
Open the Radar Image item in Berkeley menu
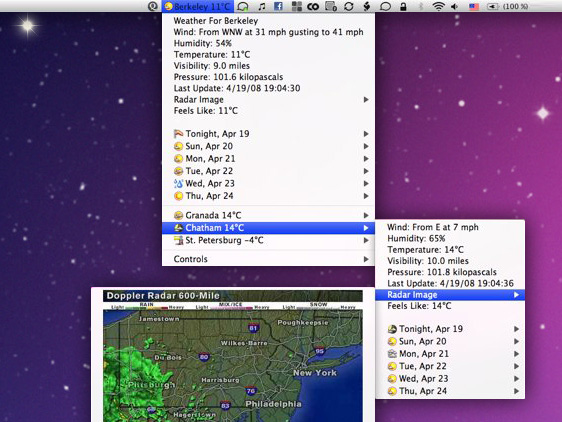268,100
